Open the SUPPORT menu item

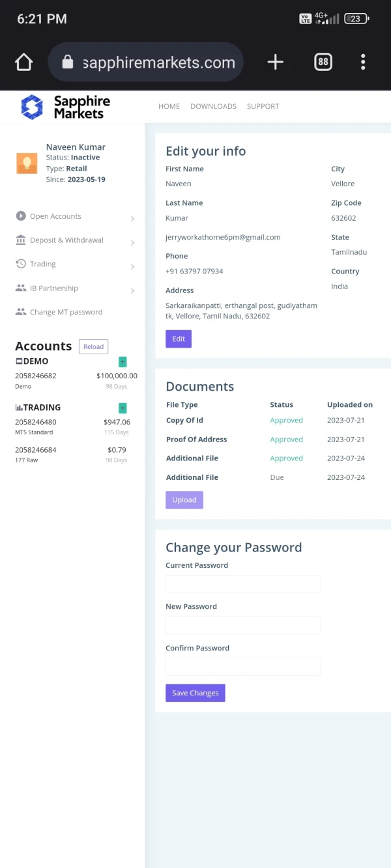(x=263, y=106)
